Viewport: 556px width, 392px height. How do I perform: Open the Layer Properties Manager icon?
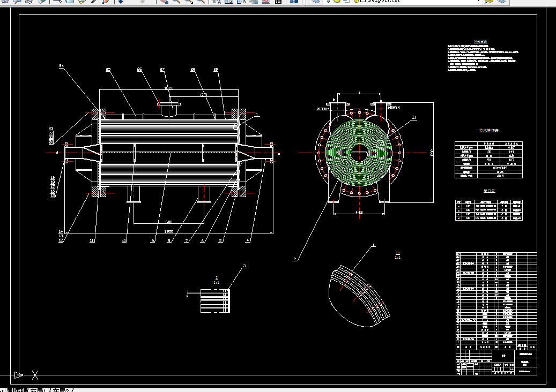tap(316, 1)
